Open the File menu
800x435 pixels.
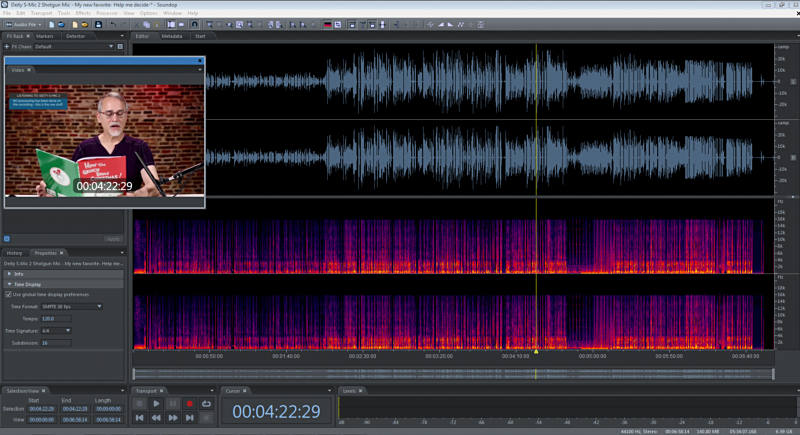(x=7, y=13)
